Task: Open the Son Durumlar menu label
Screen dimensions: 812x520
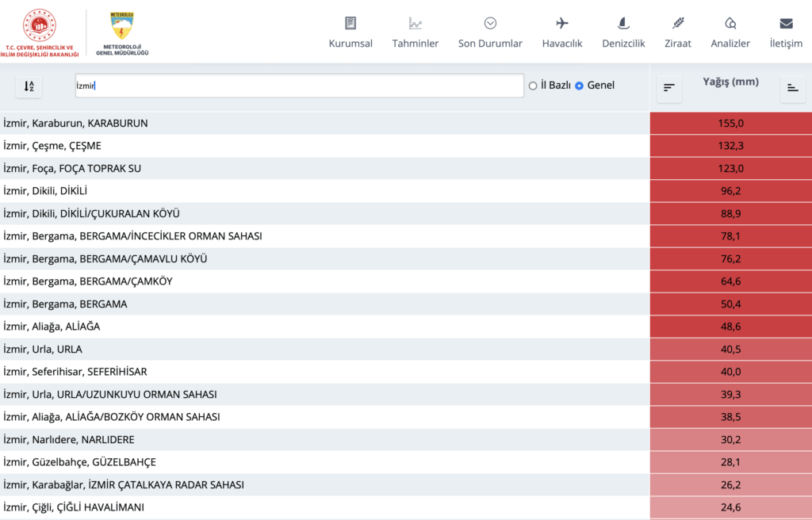Action: (x=490, y=44)
